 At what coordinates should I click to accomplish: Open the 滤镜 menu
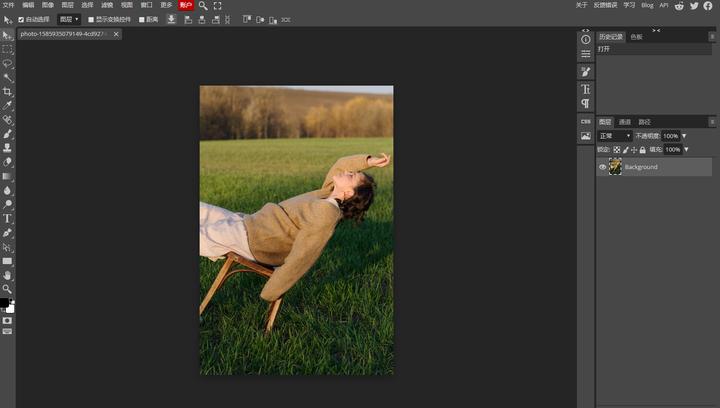pos(107,5)
